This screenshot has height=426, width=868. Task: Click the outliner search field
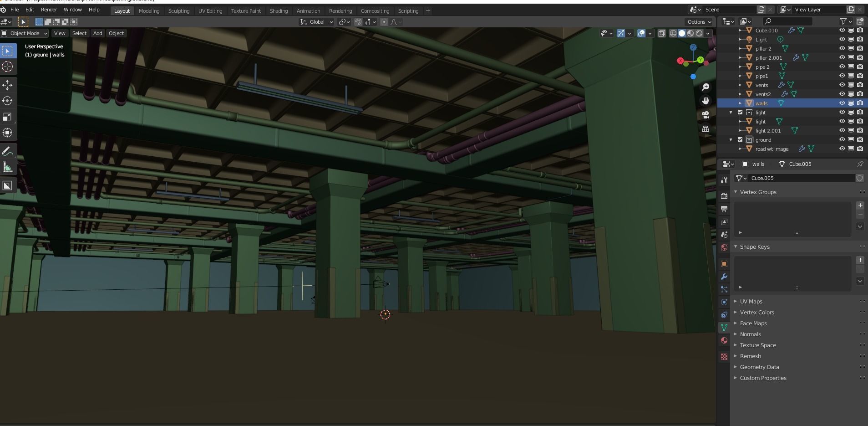point(787,21)
